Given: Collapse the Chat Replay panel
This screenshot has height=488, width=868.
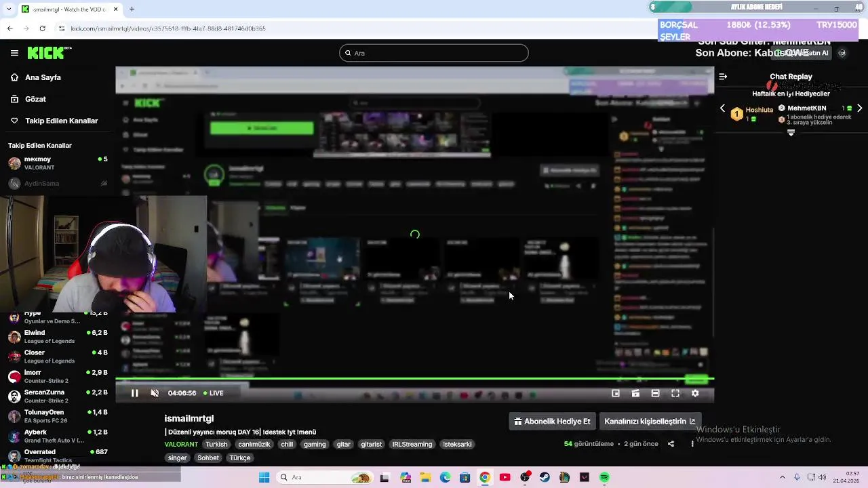Looking at the screenshot, I should [x=723, y=77].
